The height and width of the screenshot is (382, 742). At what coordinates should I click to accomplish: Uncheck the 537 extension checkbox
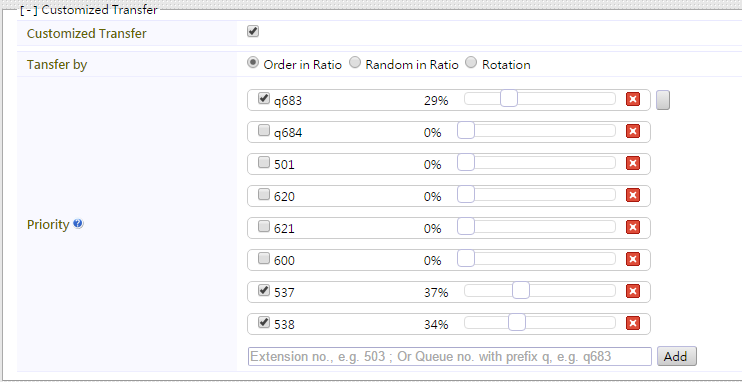[x=264, y=291]
